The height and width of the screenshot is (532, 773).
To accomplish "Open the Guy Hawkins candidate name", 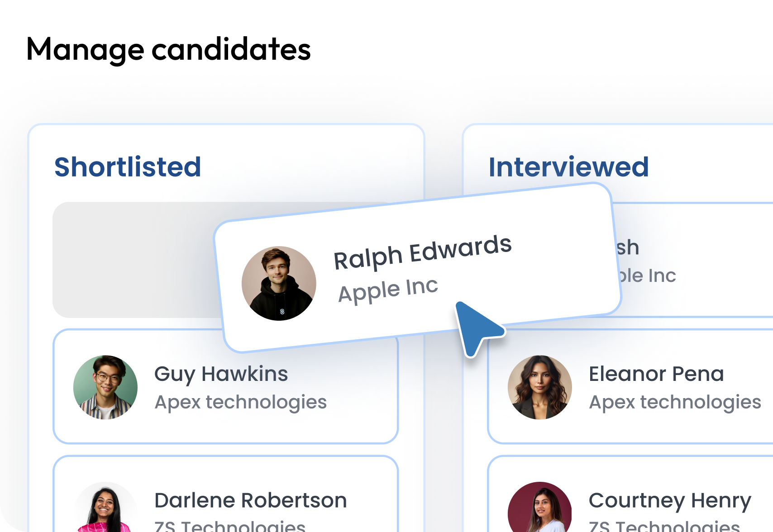I will 221,374.
